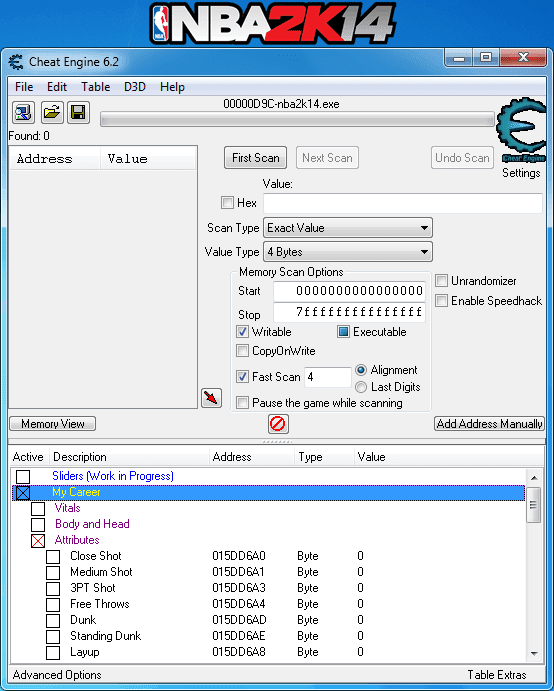Click the cheat table scrollbar thumb

pyautogui.click(x=534, y=505)
